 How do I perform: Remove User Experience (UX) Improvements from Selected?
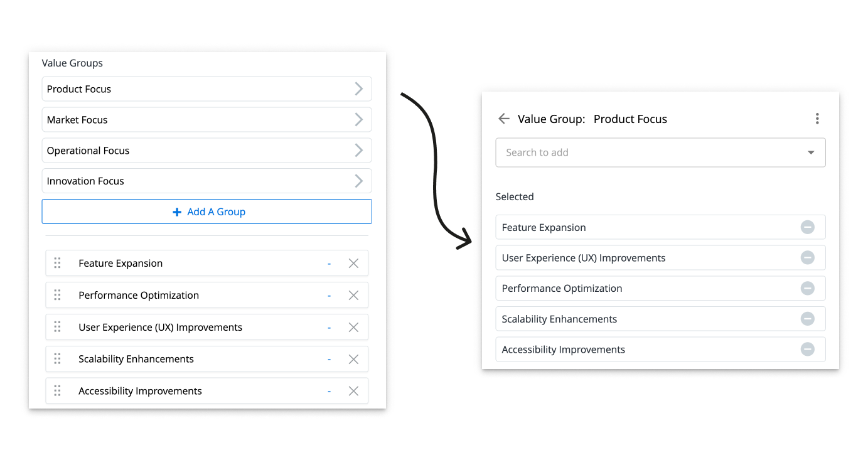pos(807,258)
